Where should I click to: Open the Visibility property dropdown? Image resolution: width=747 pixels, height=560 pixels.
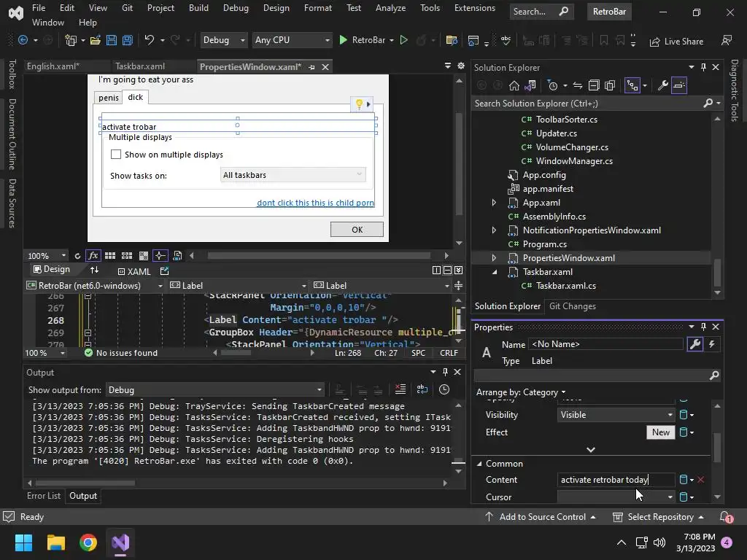click(616, 415)
